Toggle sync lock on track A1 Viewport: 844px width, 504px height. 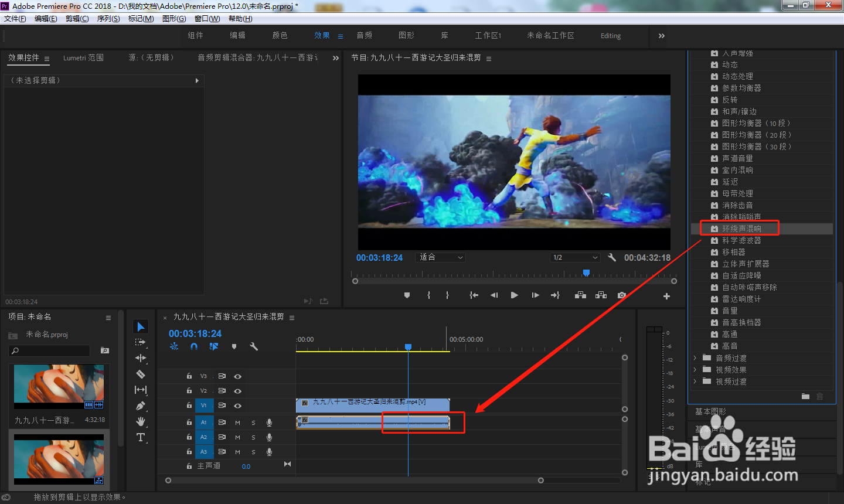pos(222,423)
